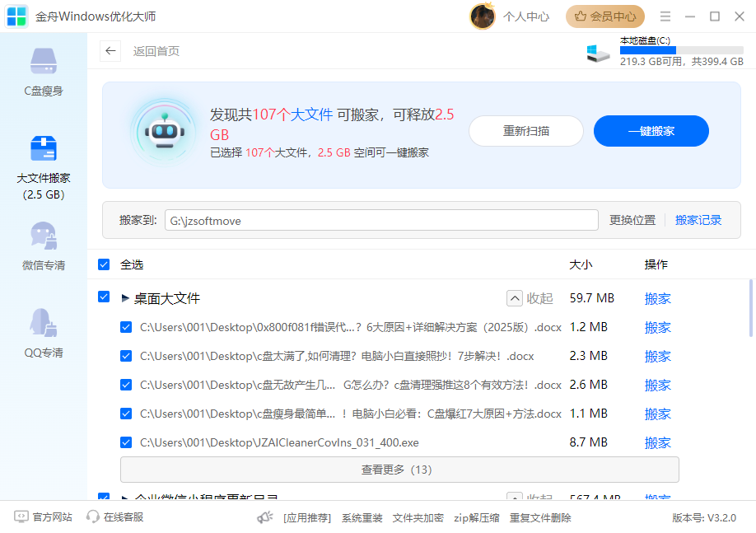Select the c盘太满了,如何清理 docx file path
The width and height of the screenshot is (756, 533).
(x=337, y=357)
